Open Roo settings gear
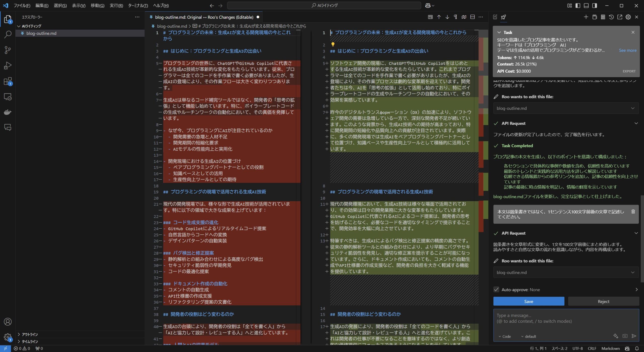This screenshot has width=644, height=352. [628, 17]
